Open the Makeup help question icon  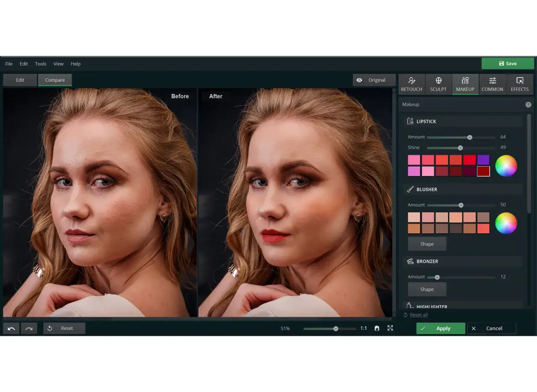tap(528, 105)
